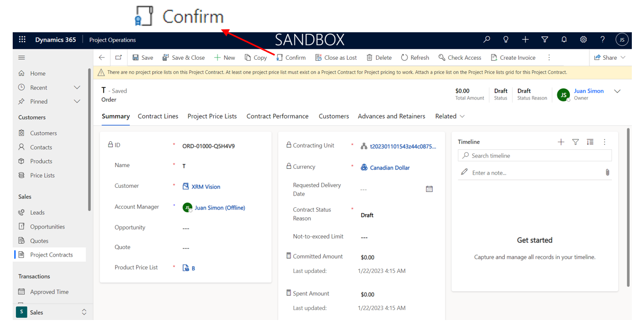The height and width of the screenshot is (329, 644).
Task: Click the Enter a note field
Action: point(532,172)
